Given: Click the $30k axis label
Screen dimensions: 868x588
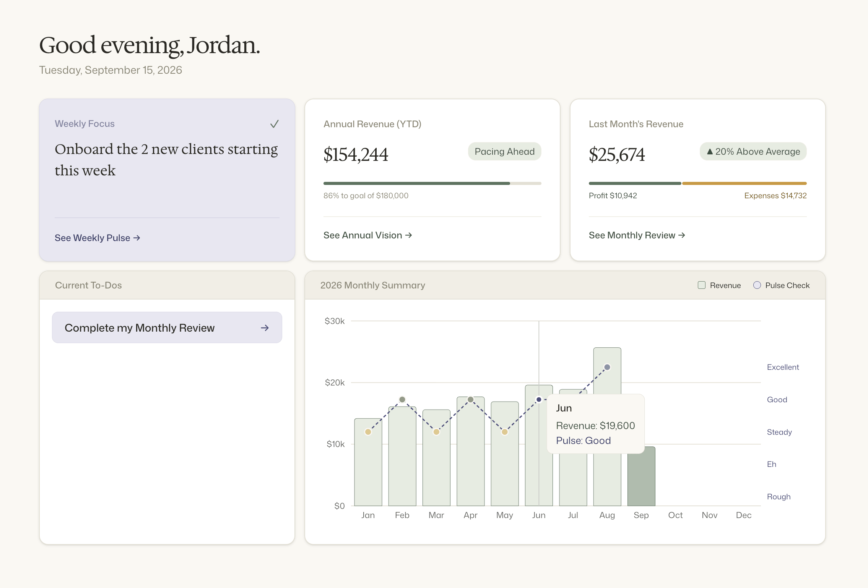Looking at the screenshot, I should point(335,321).
